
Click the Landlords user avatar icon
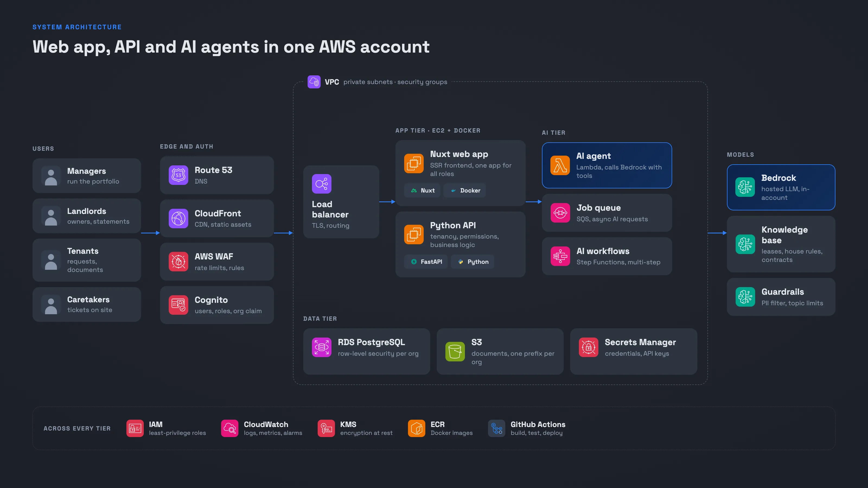coord(51,216)
